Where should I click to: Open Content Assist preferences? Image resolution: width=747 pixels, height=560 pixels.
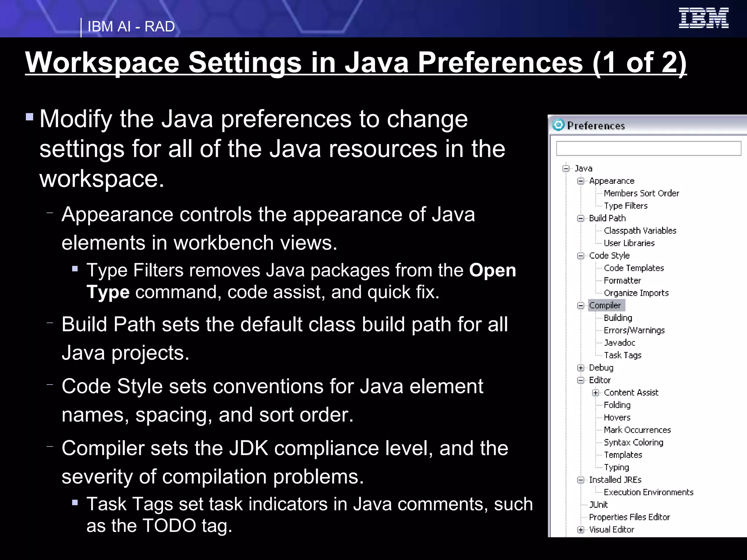tap(631, 393)
